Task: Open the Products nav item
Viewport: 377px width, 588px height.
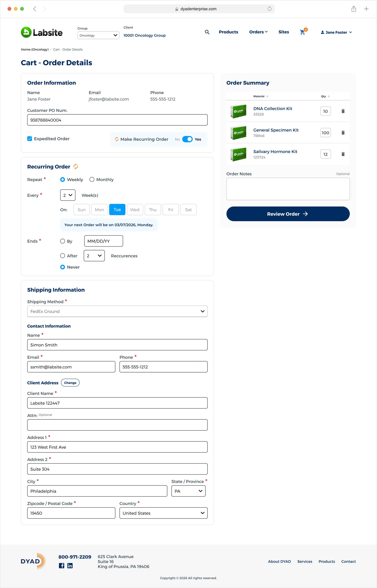Action: 228,32
